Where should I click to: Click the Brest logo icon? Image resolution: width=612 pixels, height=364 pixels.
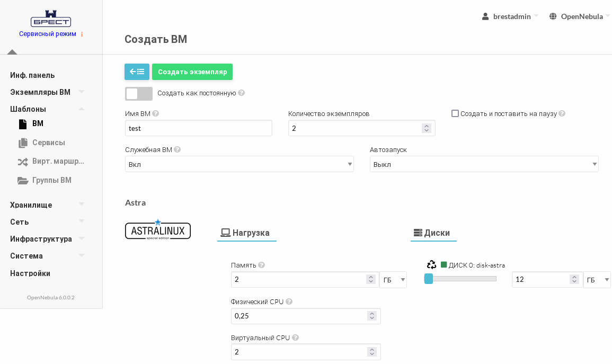pyautogui.click(x=51, y=19)
